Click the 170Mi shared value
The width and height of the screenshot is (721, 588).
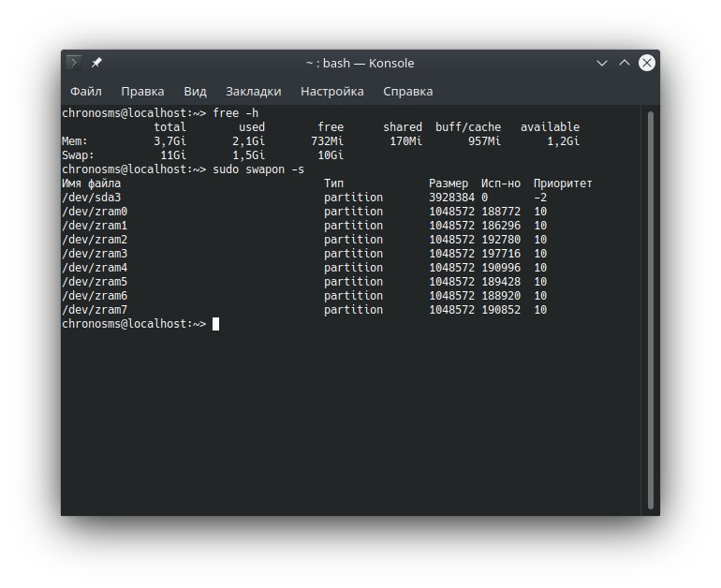tap(406, 141)
